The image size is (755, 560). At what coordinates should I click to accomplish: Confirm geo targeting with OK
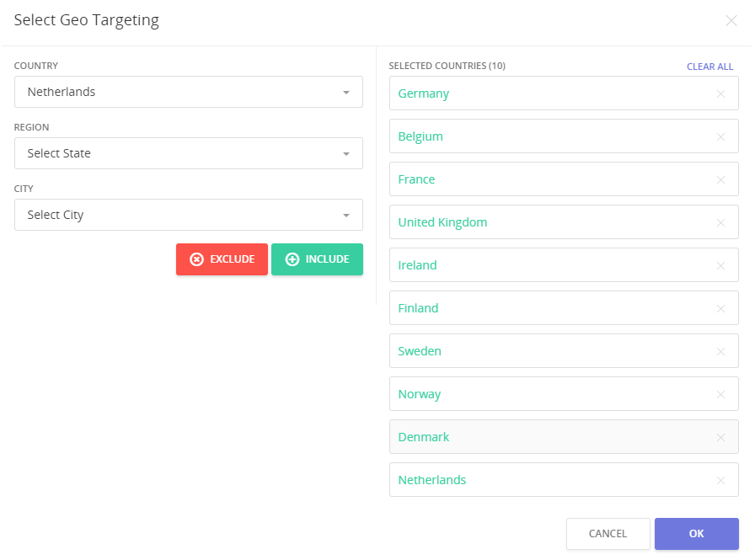click(696, 534)
